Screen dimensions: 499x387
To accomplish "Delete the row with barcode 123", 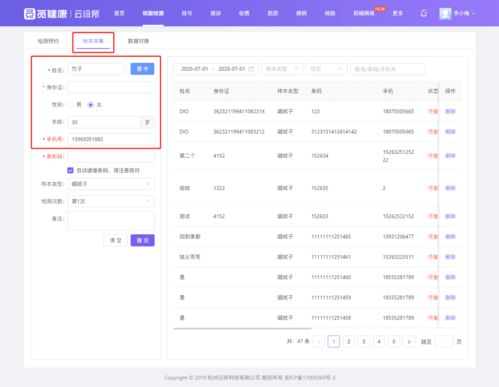I will click(450, 111).
